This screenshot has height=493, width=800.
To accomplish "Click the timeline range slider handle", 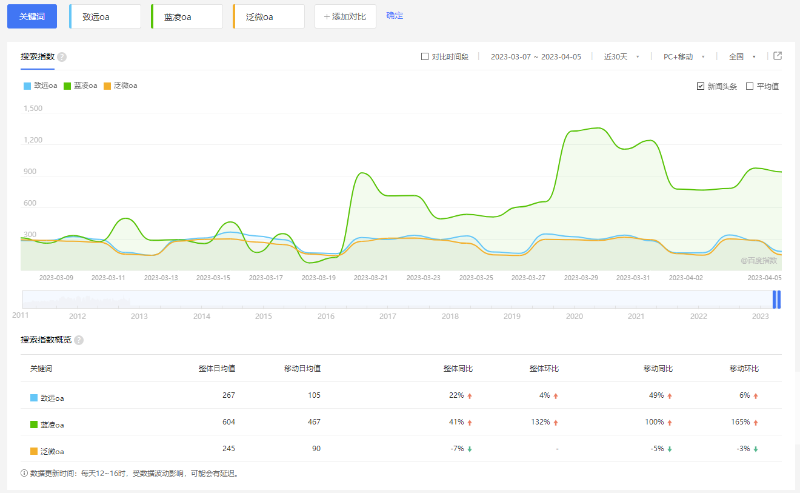I will pyautogui.click(x=773, y=299).
